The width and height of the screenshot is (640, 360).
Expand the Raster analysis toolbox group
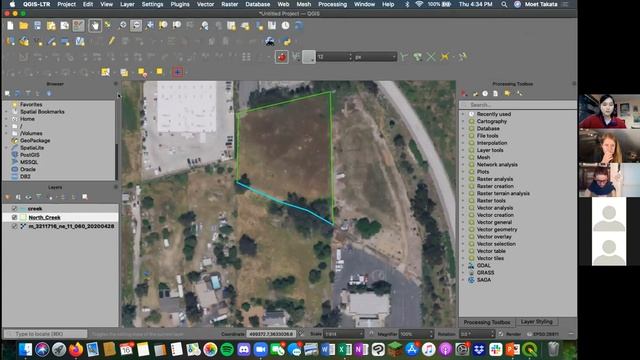point(463,179)
